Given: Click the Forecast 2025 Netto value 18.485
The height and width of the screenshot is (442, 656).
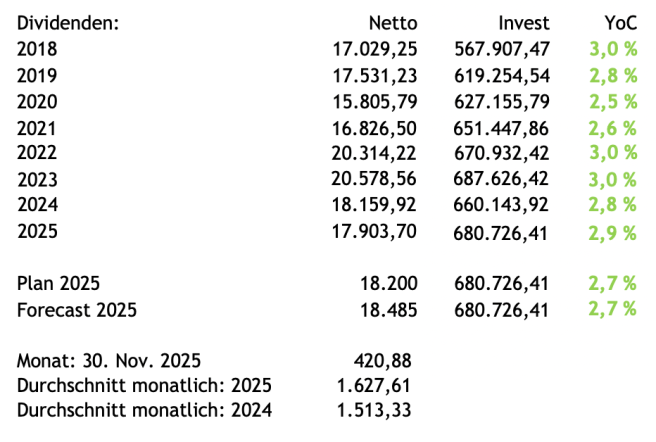Looking at the screenshot, I should 389,310.
